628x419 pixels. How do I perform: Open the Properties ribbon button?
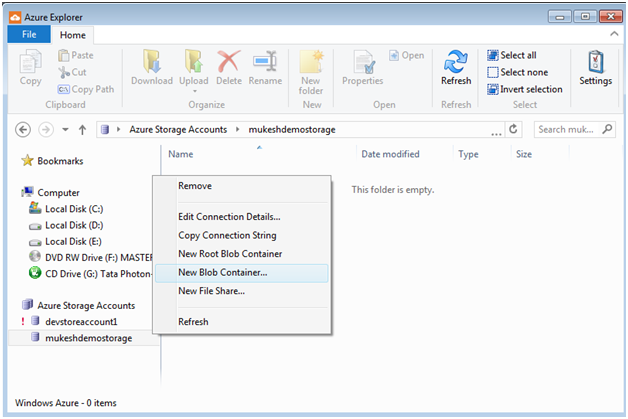point(363,68)
